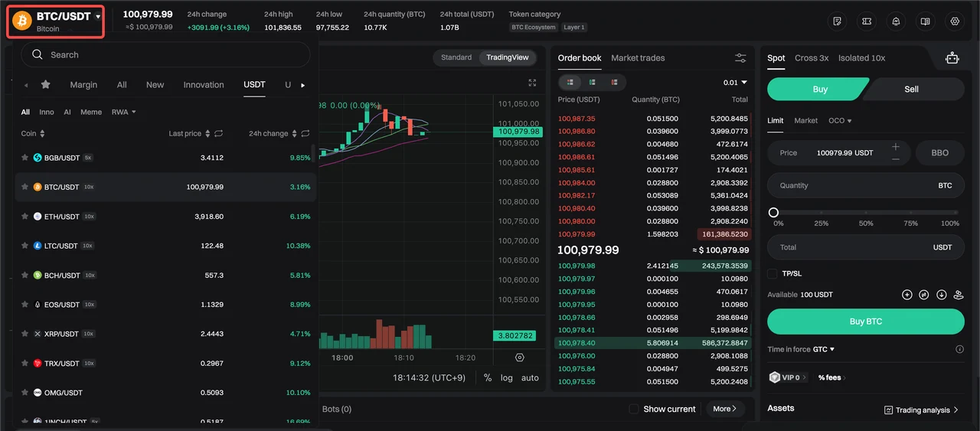
Task: Open the trading bot robot icon
Action: (x=952, y=57)
